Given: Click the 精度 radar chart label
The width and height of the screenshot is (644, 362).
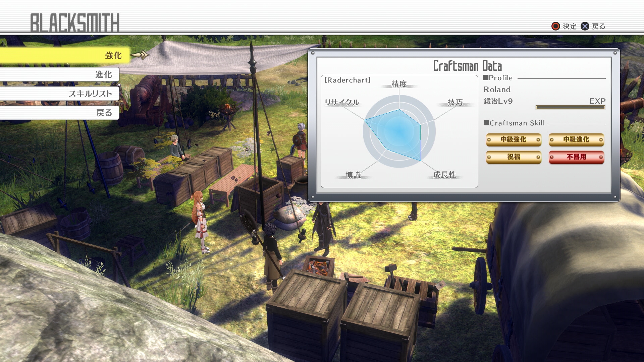Looking at the screenshot, I should click(399, 84).
